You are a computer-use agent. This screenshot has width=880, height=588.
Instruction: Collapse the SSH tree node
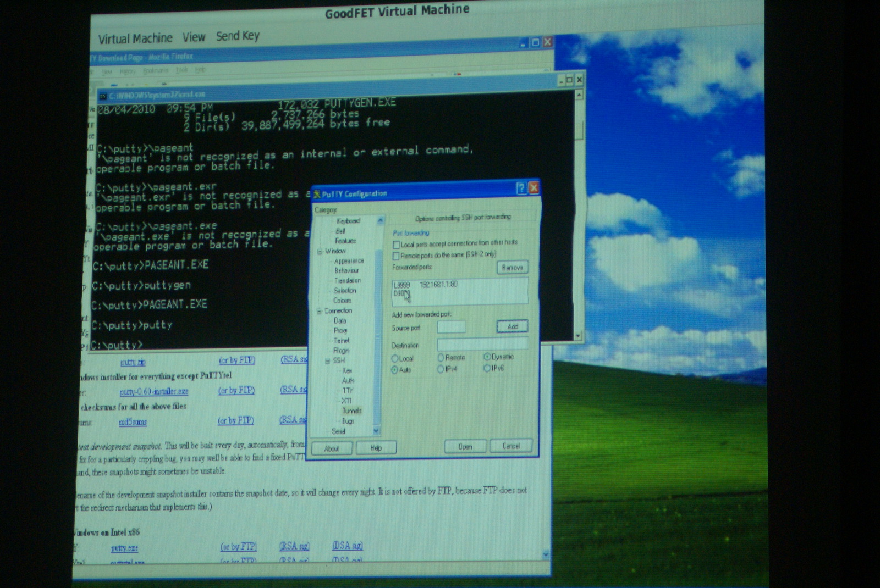(x=327, y=361)
